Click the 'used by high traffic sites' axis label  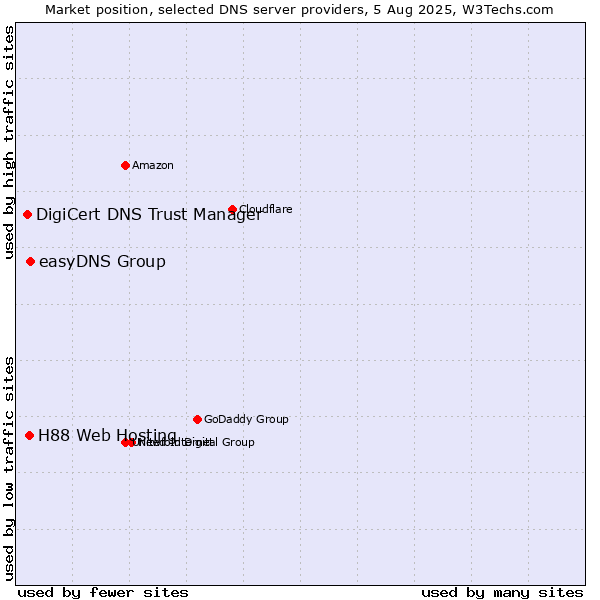coord(9,142)
